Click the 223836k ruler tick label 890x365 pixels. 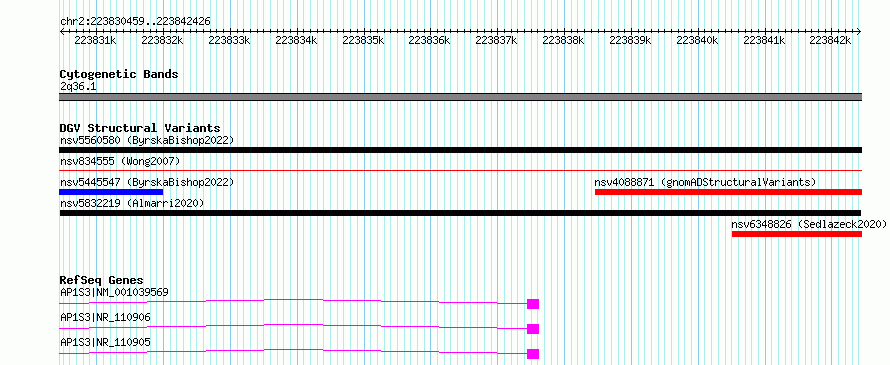[430, 40]
